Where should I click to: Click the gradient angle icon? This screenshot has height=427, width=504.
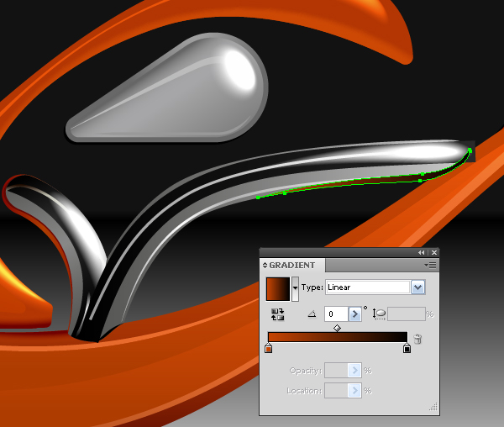click(312, 314)
